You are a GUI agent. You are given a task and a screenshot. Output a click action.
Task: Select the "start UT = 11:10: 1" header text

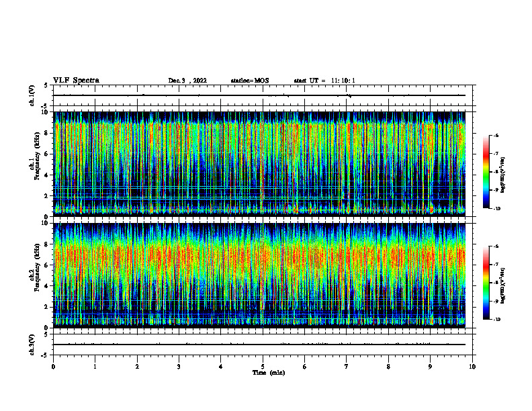coord(324,81)
